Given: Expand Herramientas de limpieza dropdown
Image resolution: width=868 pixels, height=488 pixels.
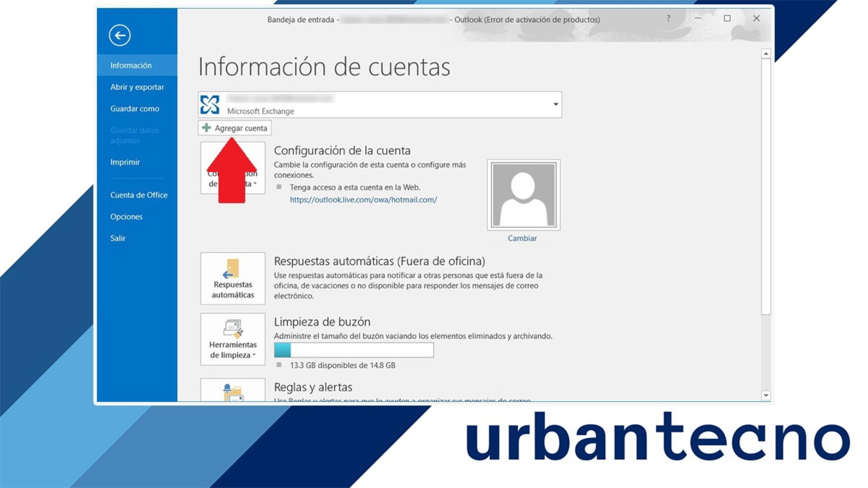Looking at the screenshot, I should coord(233,339).
